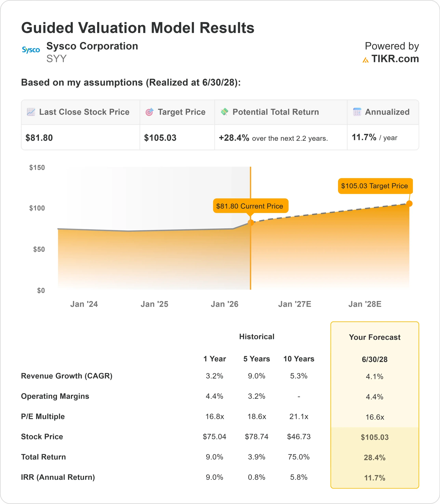Click the TIKR.com link text

click(x=395, y=59)
